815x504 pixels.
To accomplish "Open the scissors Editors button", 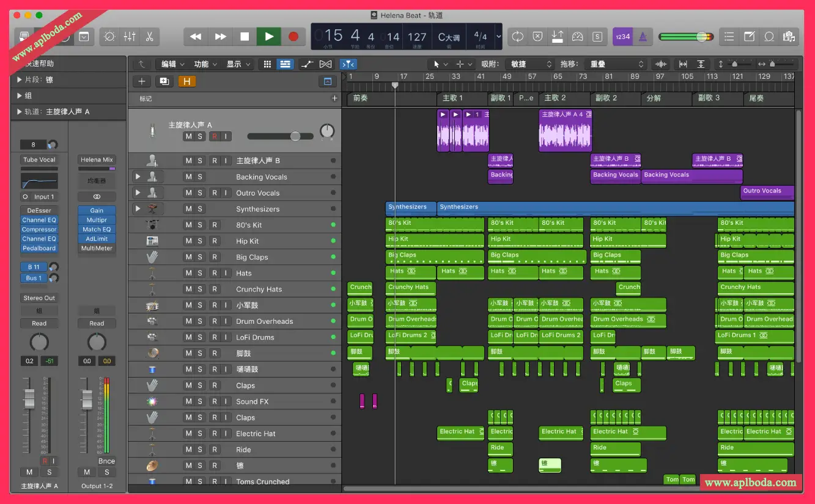I will pyautogui.click(x=149, y=37).
